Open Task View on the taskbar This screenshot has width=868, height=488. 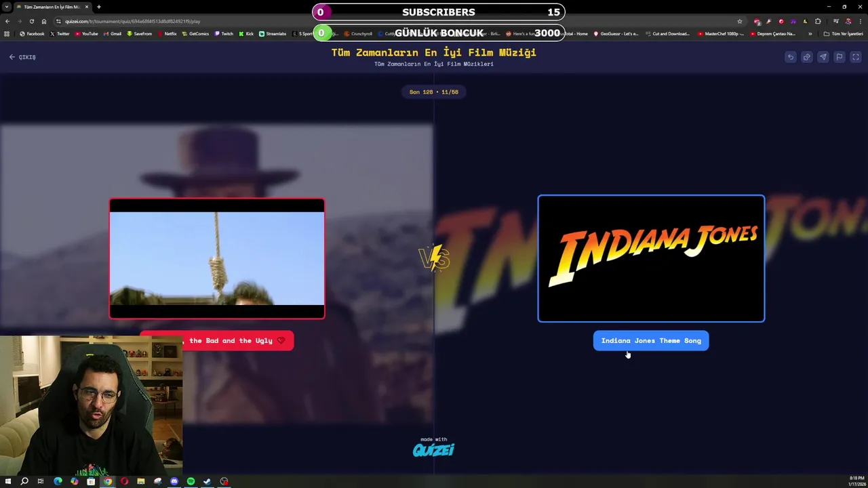tap(41, 481)
